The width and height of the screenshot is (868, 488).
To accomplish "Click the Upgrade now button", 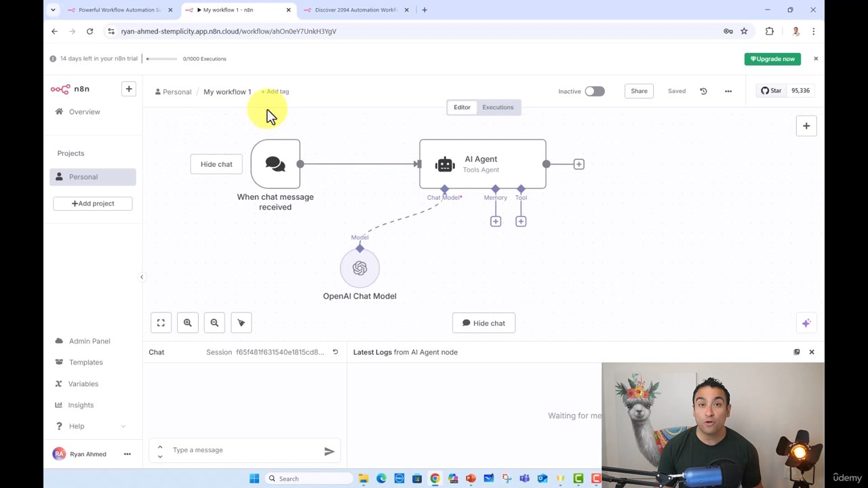I will (772, 59).
